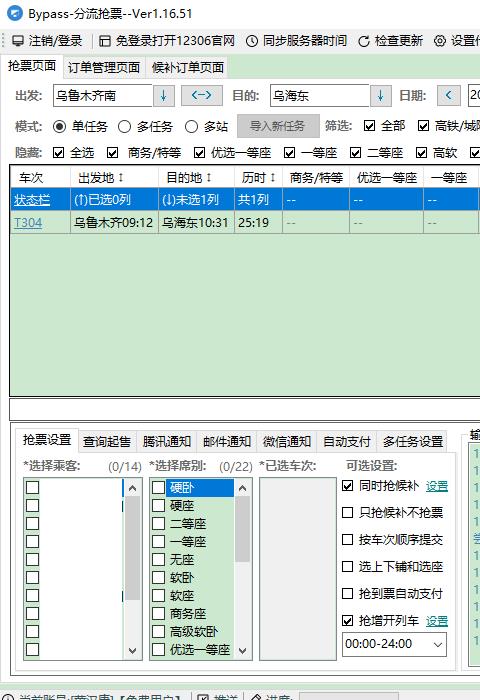Viewport: 480px width, 700px height.
Task: Open the destination station dropdown arrow
Action: [380, 95]
